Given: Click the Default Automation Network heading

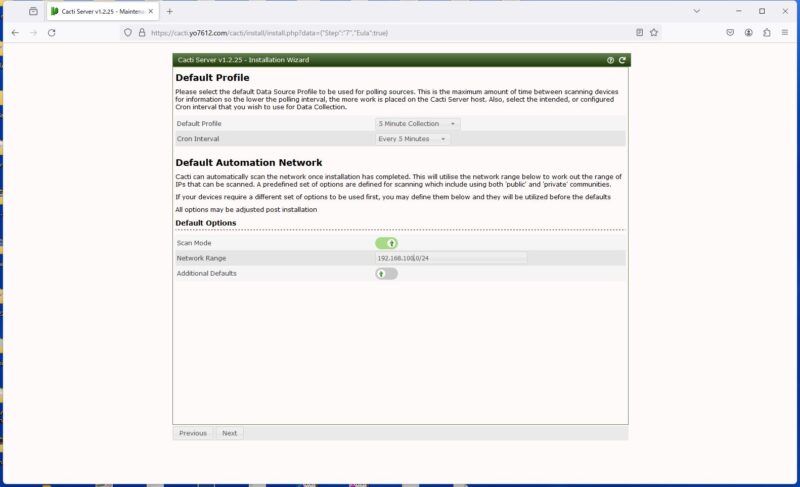Looking at the screenshot, I should click(249, 163).
